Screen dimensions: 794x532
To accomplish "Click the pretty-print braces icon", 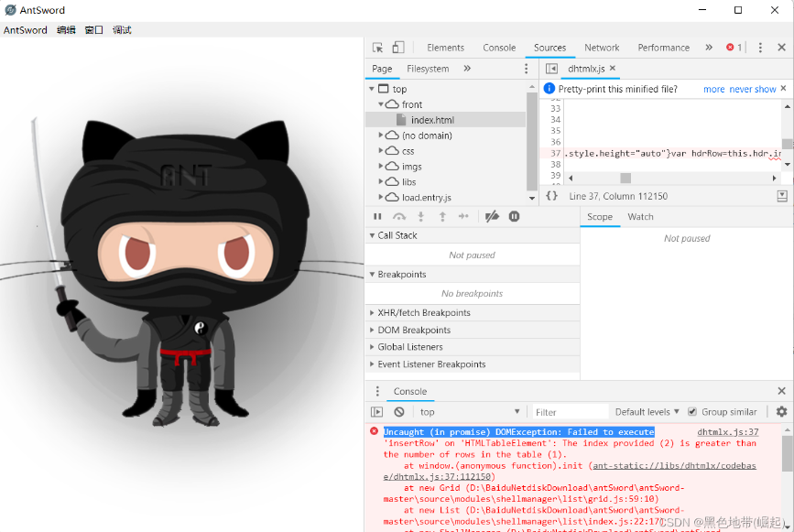I will coord(552,196).
